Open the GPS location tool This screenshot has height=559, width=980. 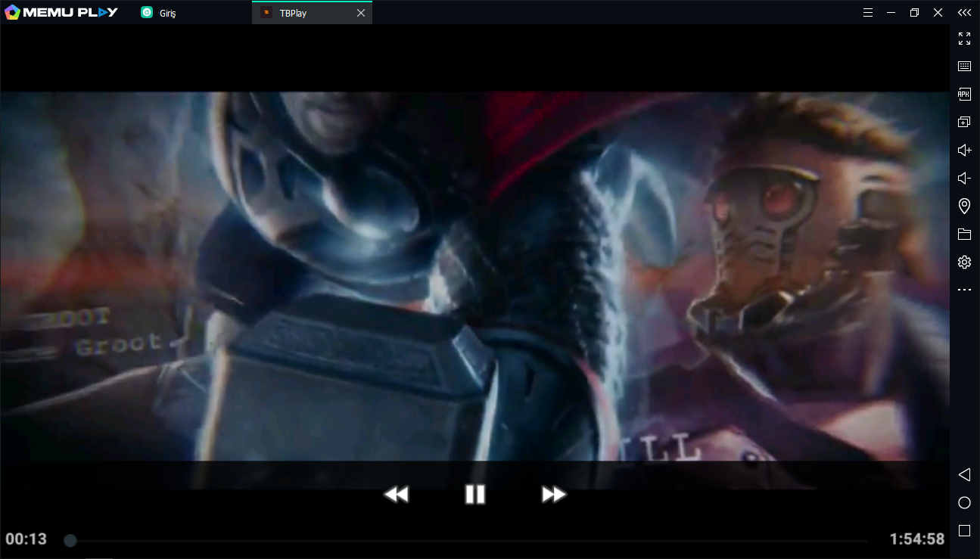(x=964, y=207)
